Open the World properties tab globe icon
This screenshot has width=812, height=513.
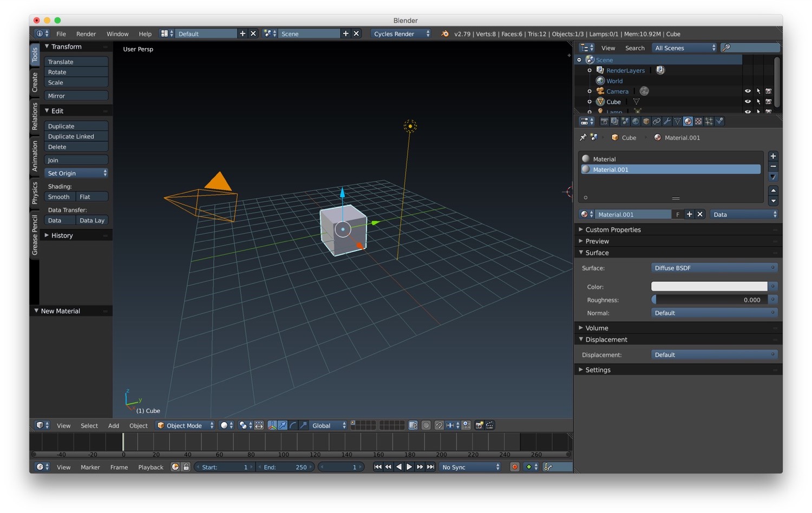[x=636, y=121]
